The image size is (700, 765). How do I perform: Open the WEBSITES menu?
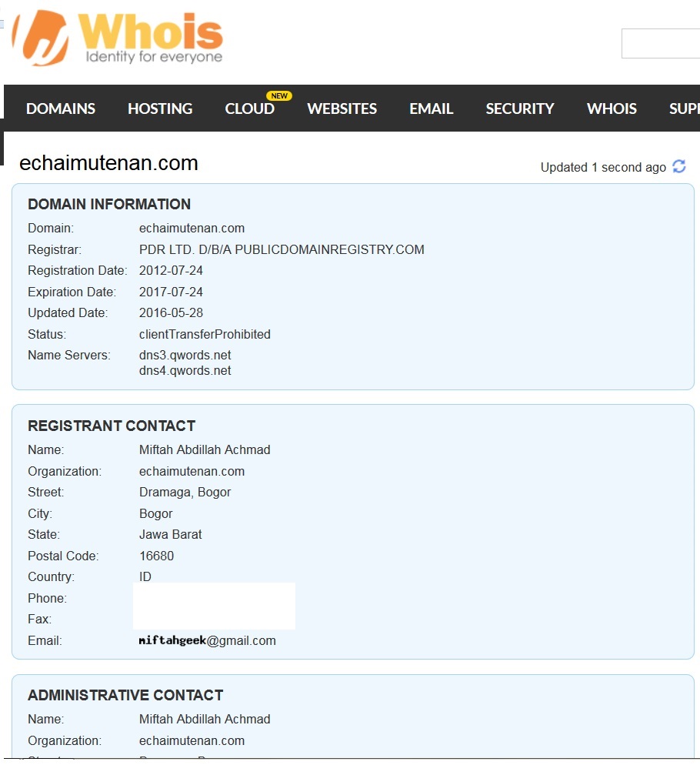[x=342, y=109]
